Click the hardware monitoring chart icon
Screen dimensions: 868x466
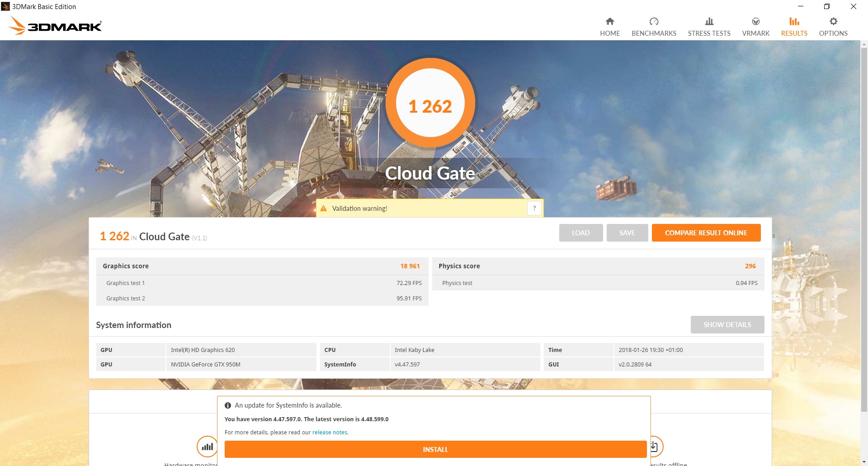click(207, 447)
